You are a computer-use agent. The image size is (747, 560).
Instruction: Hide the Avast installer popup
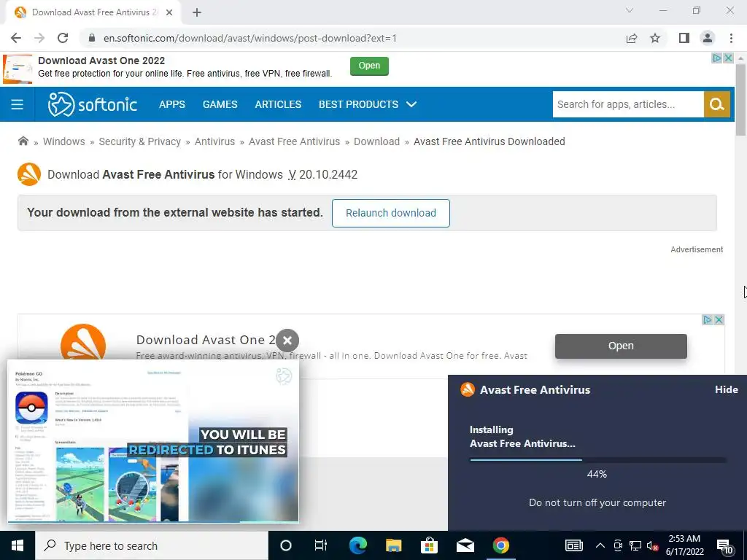(726, 389)
